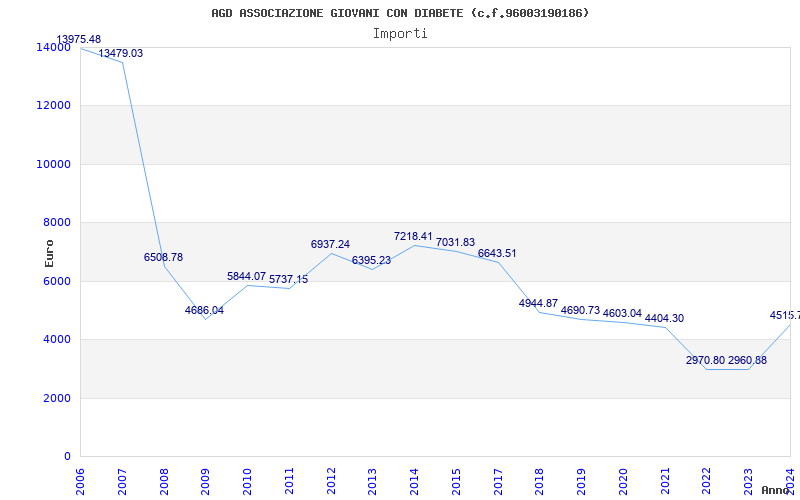Select the data value 13479.03
Screen dimensions: 800x500
pos(120,54)
